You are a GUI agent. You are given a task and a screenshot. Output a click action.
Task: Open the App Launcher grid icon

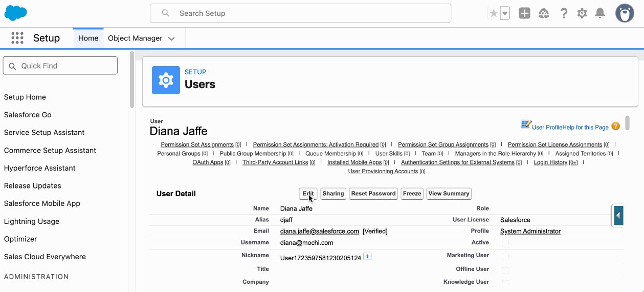[17, 38]
